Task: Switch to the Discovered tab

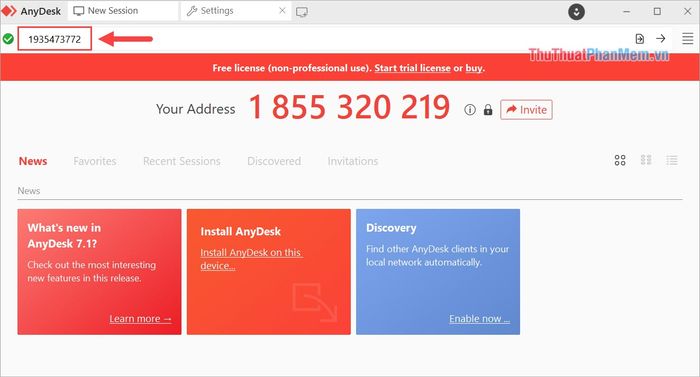Action: point(274,161)
